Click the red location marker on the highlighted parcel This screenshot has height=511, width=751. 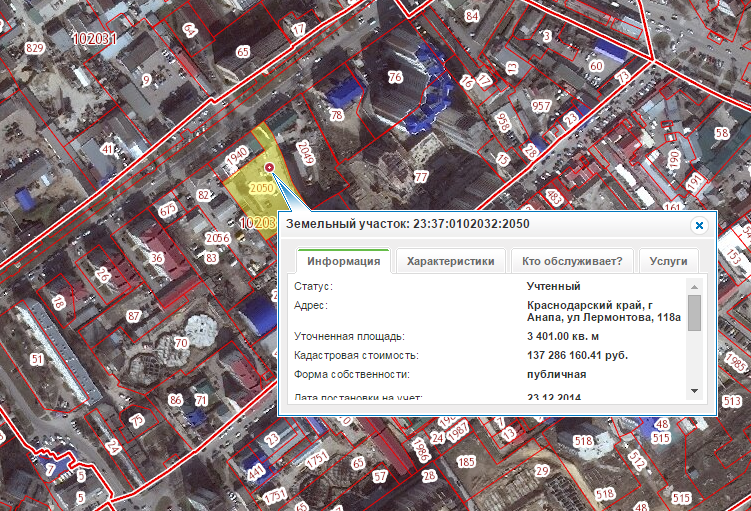pos(270,167)
